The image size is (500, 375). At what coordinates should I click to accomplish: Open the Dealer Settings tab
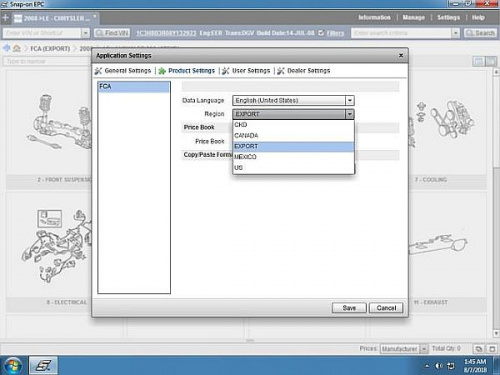(304, 71)
